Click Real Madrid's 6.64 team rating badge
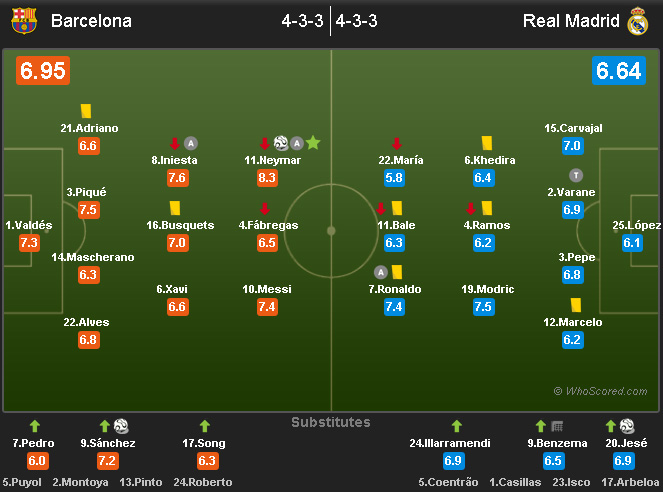663x492 pixels. [618, 71]
